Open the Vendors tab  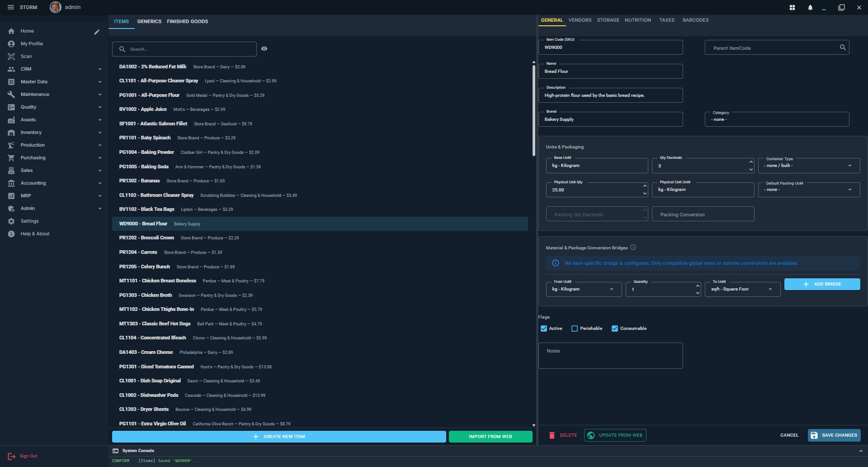tap(580, 20)
